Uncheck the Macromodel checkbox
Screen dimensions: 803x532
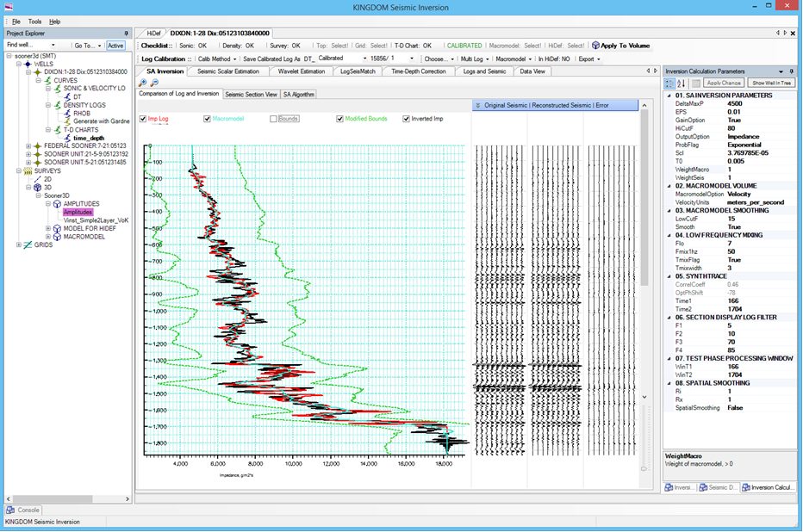(x=207, y=119)
